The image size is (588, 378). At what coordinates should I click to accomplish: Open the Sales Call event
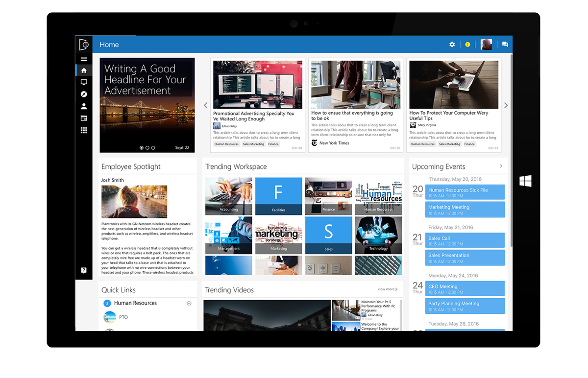click(x=465, y=240)
